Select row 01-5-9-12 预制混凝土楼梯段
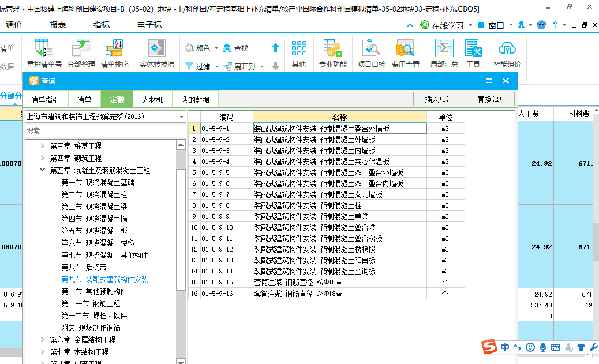The image size is (599, 364). click(327, 249)
